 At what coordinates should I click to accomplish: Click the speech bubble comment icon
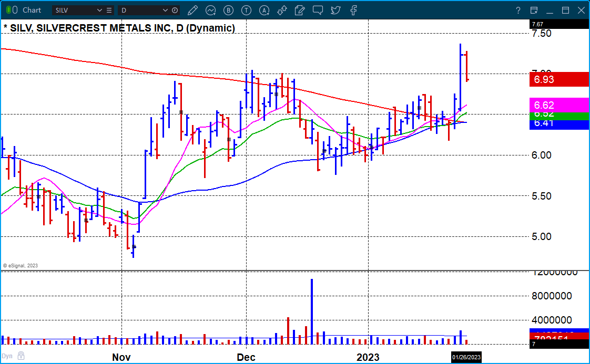pos(318,10)
